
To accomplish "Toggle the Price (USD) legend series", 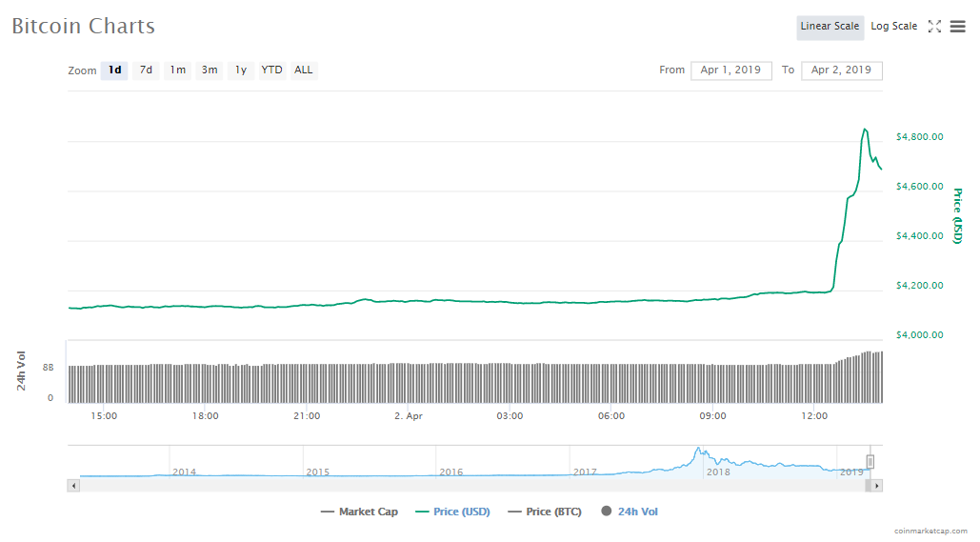I will [x=453, y=512].
